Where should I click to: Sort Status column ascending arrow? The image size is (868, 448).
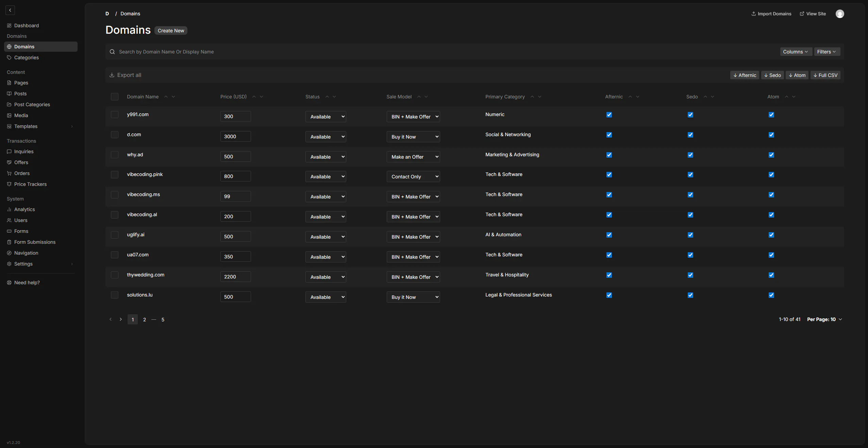pos(327,97)
